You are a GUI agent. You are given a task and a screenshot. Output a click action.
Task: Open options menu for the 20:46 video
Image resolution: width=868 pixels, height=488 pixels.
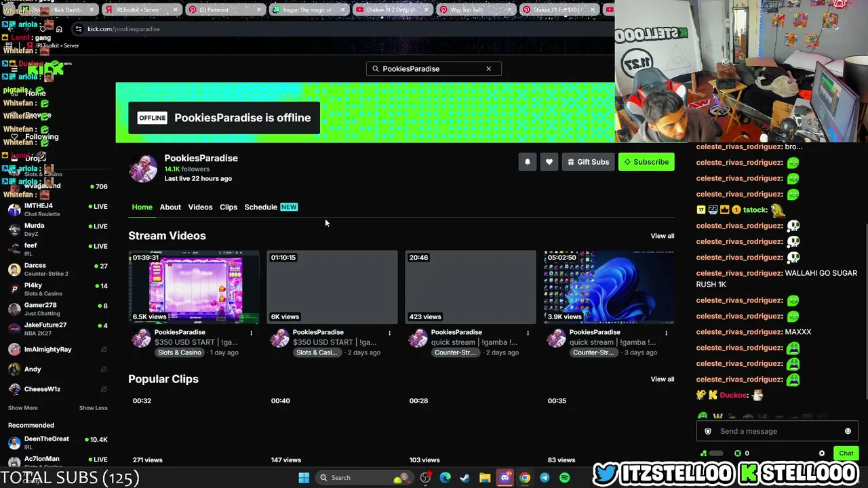(528, 333)
